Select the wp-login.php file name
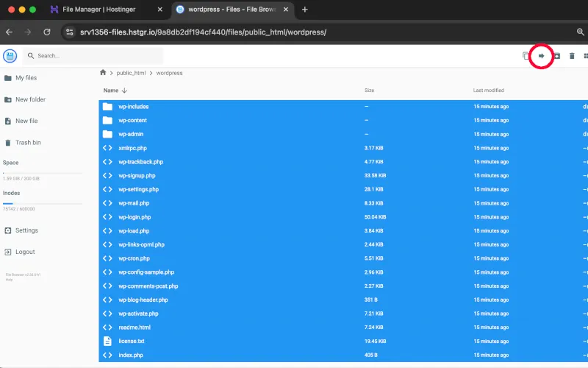The height and width of the screenshot is (368, 588). tap(135, 217)
